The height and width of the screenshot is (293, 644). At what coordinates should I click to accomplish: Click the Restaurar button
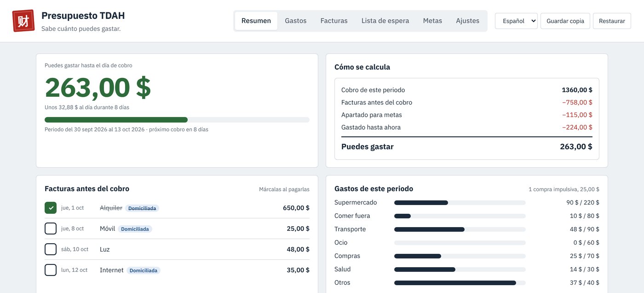(612, 21)
